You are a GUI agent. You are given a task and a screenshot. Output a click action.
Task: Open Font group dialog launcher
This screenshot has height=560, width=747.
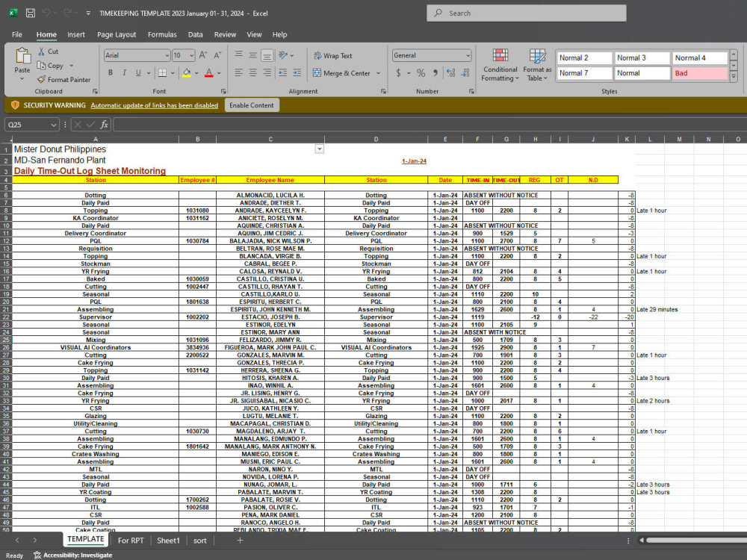(x=223, y=91)
